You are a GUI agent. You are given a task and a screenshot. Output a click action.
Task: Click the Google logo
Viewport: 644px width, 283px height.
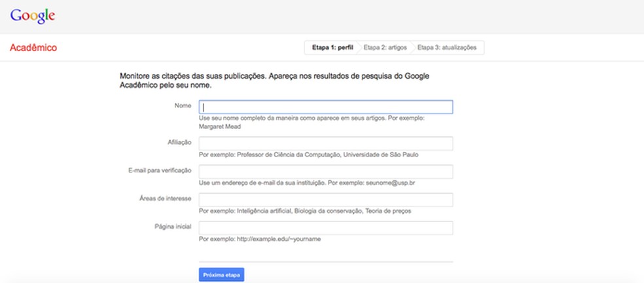(x=33, y=16)
